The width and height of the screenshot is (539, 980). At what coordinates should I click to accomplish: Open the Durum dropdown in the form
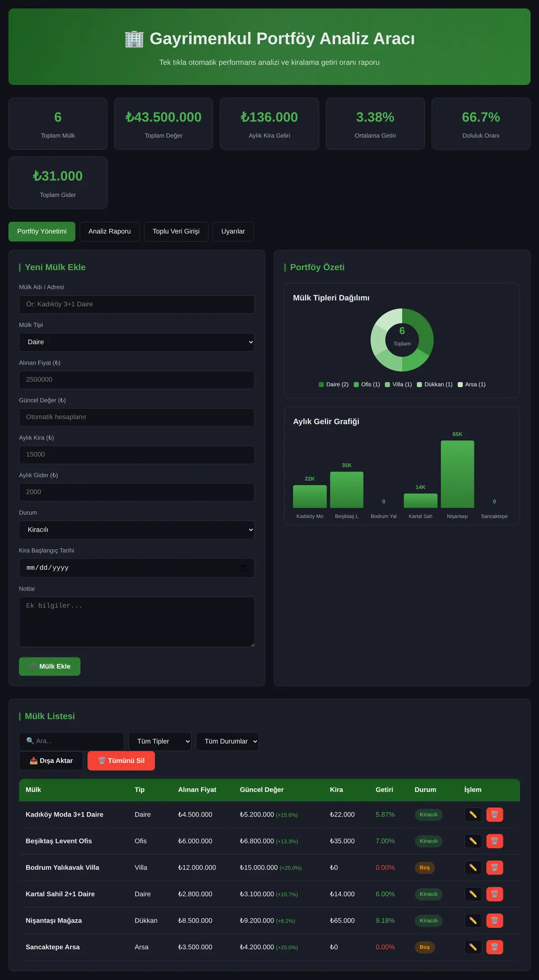tap(137, 530)
